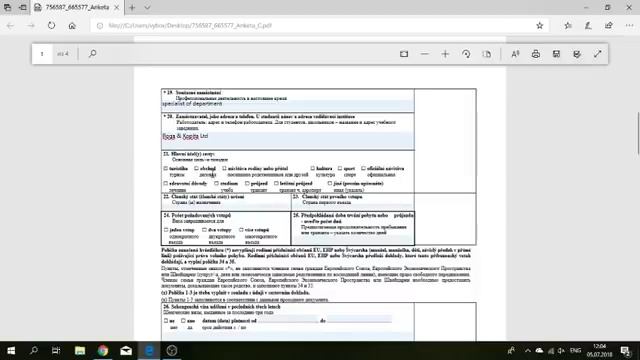
Task: Check the studium checkbox
Action: click(216, 184)
